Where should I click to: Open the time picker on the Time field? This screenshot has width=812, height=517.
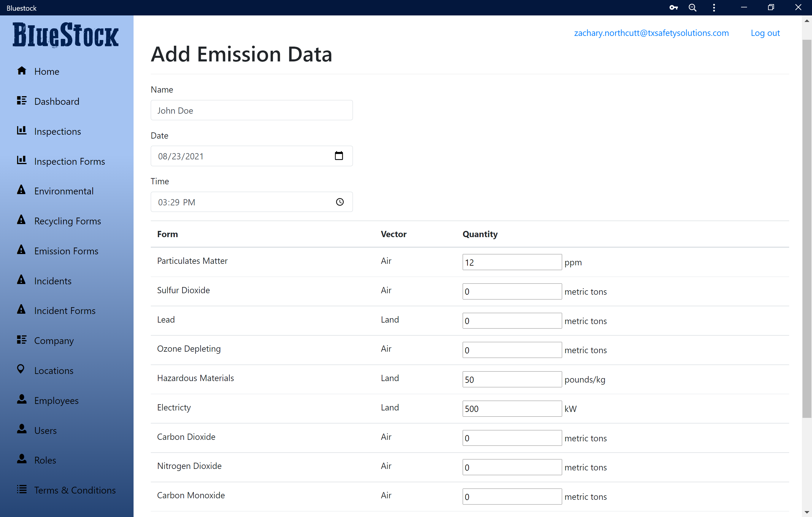tap(339, 202)
